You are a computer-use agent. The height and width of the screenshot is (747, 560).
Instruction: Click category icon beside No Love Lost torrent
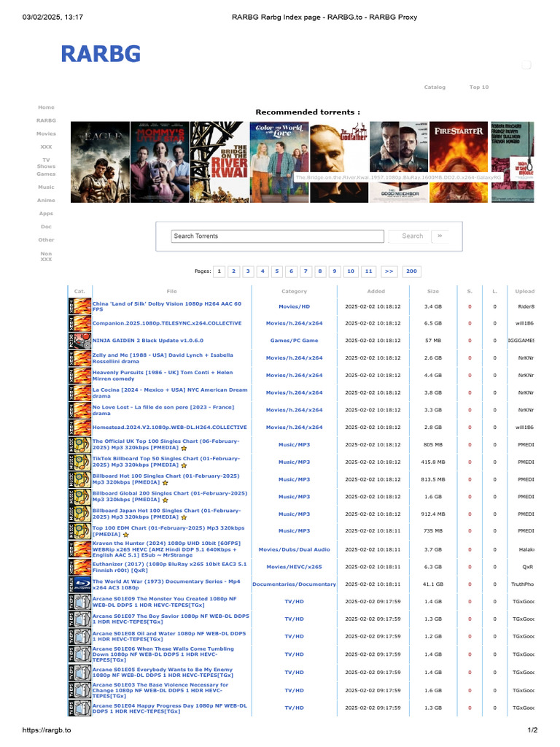click(x=79, y=410)
